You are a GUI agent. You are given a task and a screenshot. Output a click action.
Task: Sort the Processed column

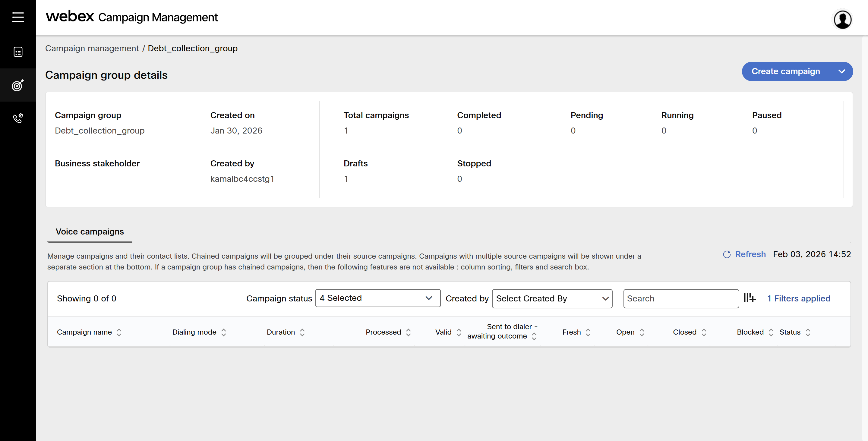coord(409,332)
